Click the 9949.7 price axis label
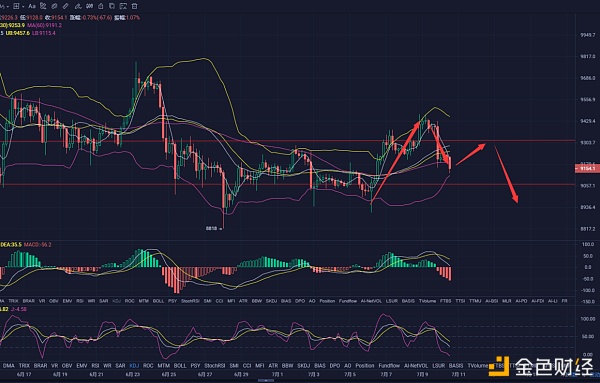The image size is (600, 383). pyautogui.click(x=588, y=35)
